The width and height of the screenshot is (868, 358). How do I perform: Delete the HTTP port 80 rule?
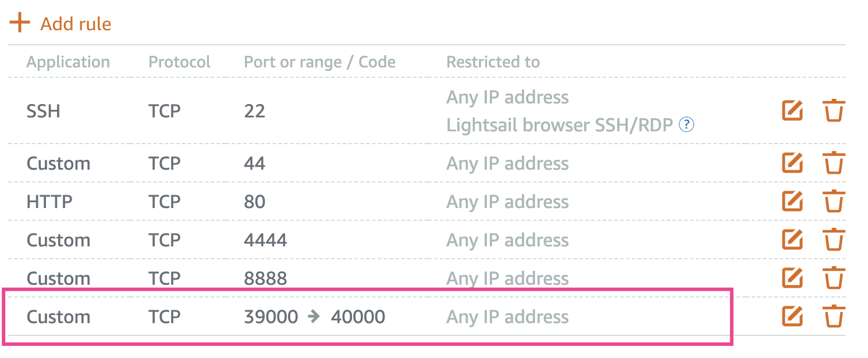click(833, 202)
